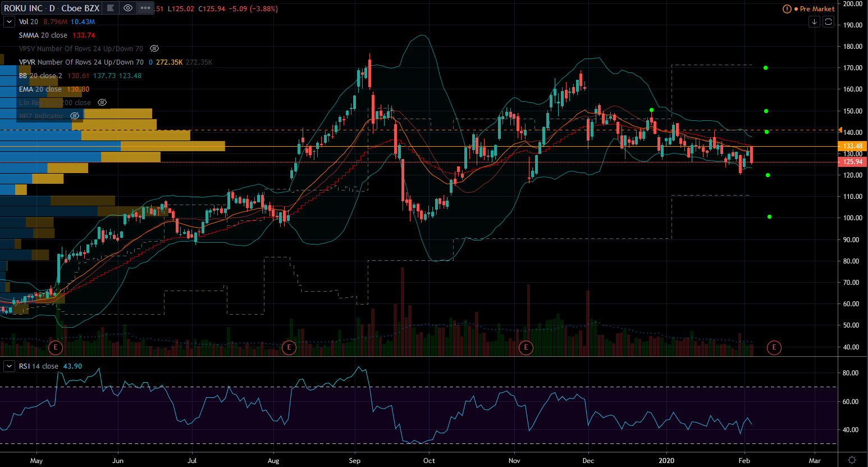
Task: Show the hidden VPSV indicator
Action: 154,49
